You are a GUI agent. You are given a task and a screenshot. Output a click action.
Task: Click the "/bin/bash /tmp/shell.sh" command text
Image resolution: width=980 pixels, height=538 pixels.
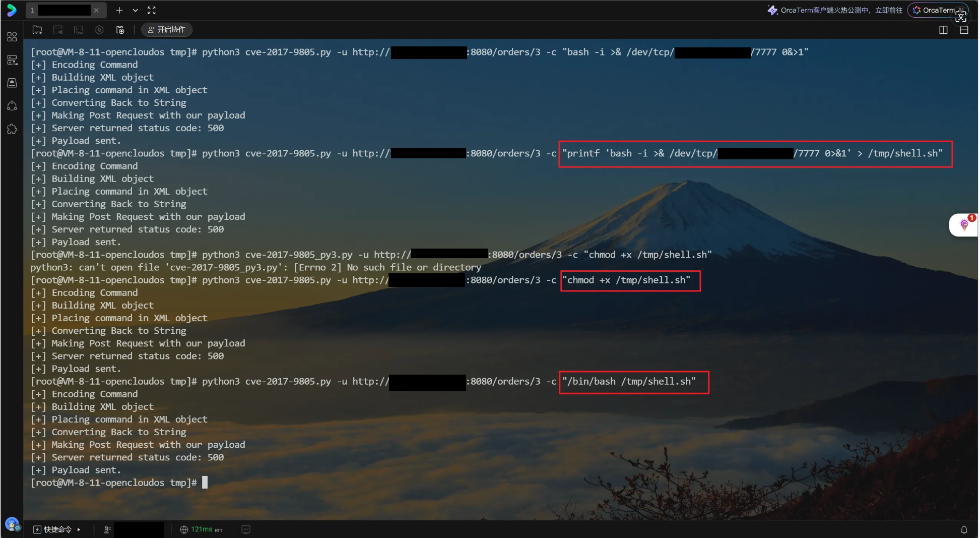(x=629, y=381)
